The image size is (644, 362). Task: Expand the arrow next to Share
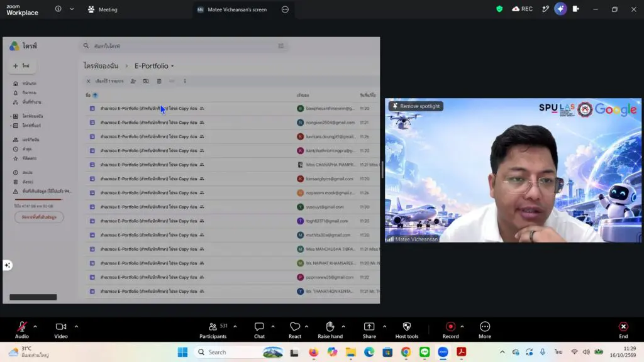(x=384, y=327)
